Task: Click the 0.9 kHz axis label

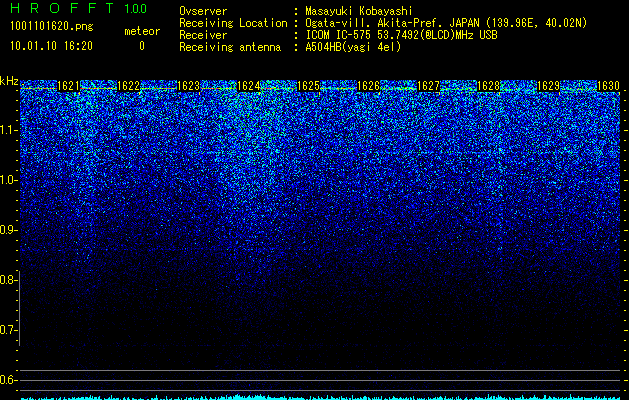Action: pos(8,230)
